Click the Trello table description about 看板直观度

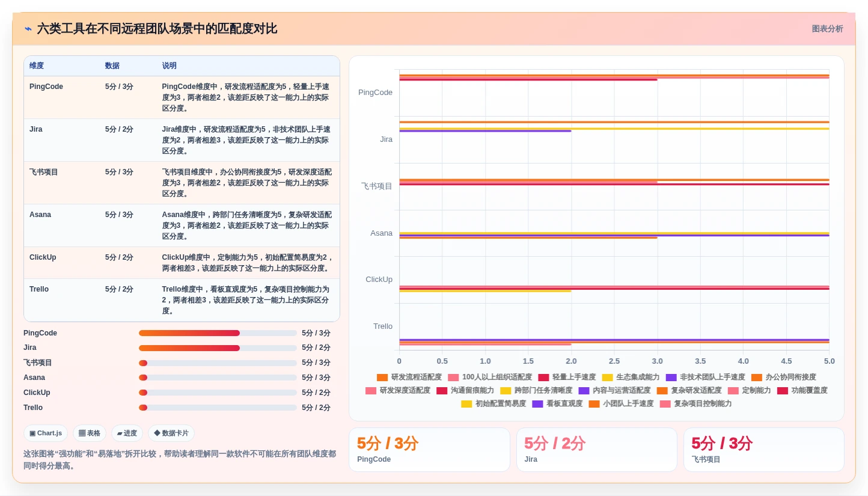[246, 300]
